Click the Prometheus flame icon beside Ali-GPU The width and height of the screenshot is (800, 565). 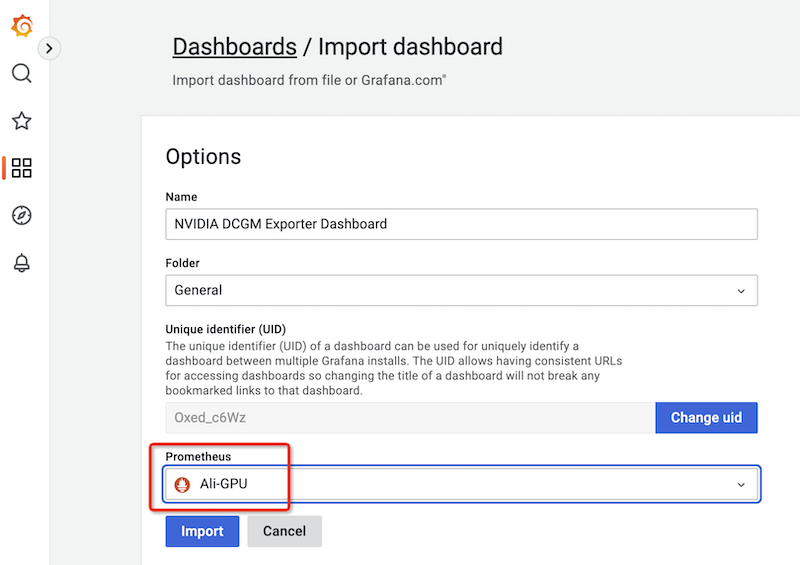(x=182, y=484)
